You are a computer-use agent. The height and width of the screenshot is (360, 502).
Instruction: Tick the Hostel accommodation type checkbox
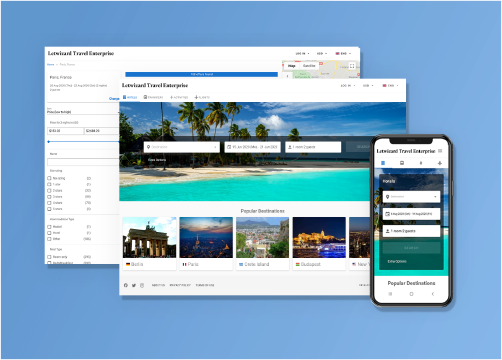coord(49,227)
